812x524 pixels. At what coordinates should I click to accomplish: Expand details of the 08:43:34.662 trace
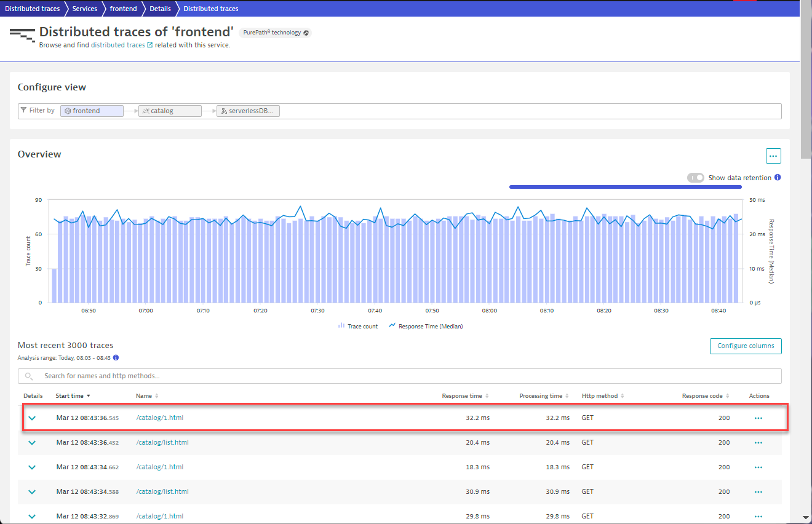(32, 467)
